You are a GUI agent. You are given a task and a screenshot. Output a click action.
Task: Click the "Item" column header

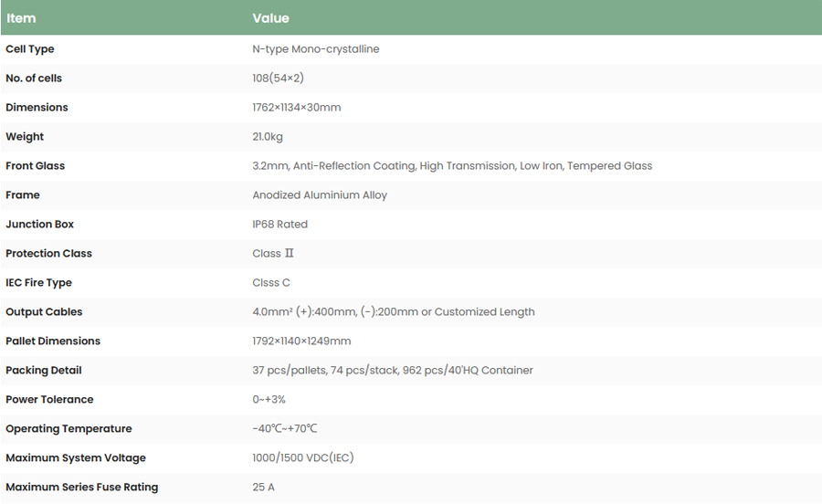pyautogui.click(x=21, y=18)
